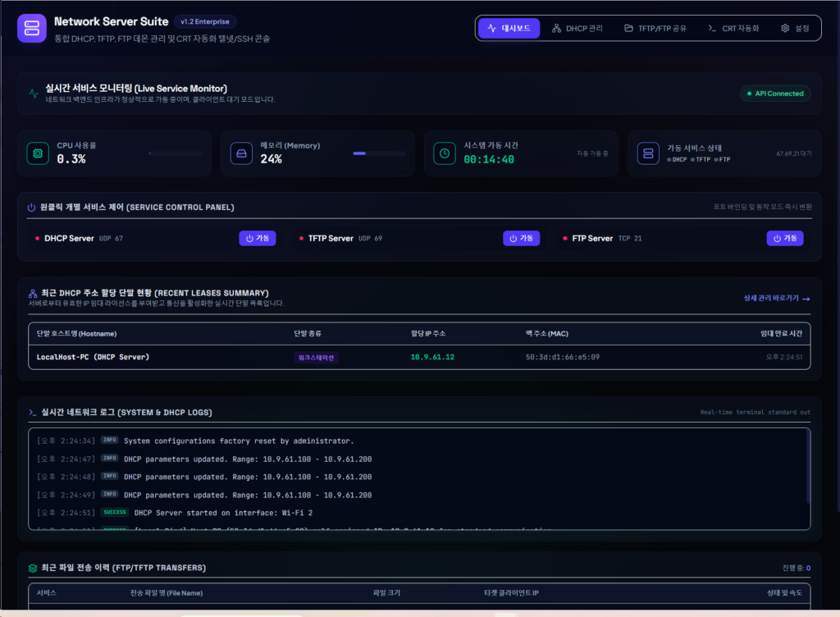Click the FTP status indicator in service status
The width and height of the screenshot is (840, 617).
click(x=722, y=160)
